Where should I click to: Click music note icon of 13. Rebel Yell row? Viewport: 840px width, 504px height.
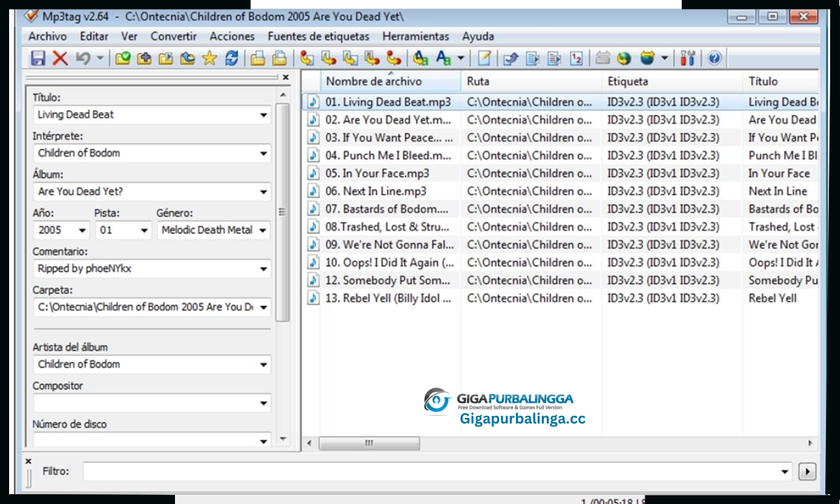click(x=314, y=298)
